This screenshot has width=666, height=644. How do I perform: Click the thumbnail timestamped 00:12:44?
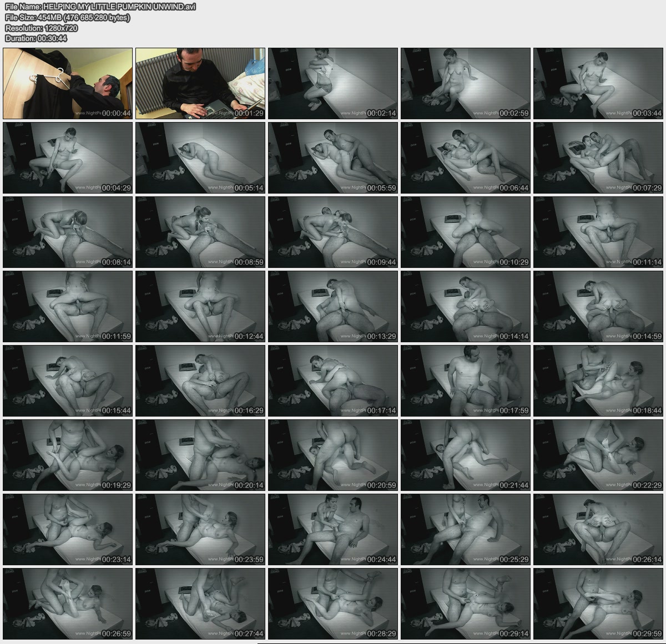tap(200, 306)
